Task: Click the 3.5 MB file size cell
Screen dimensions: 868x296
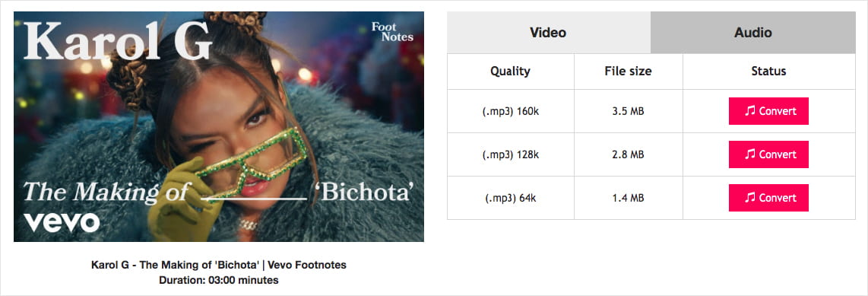Action: (x=628, y=111)
